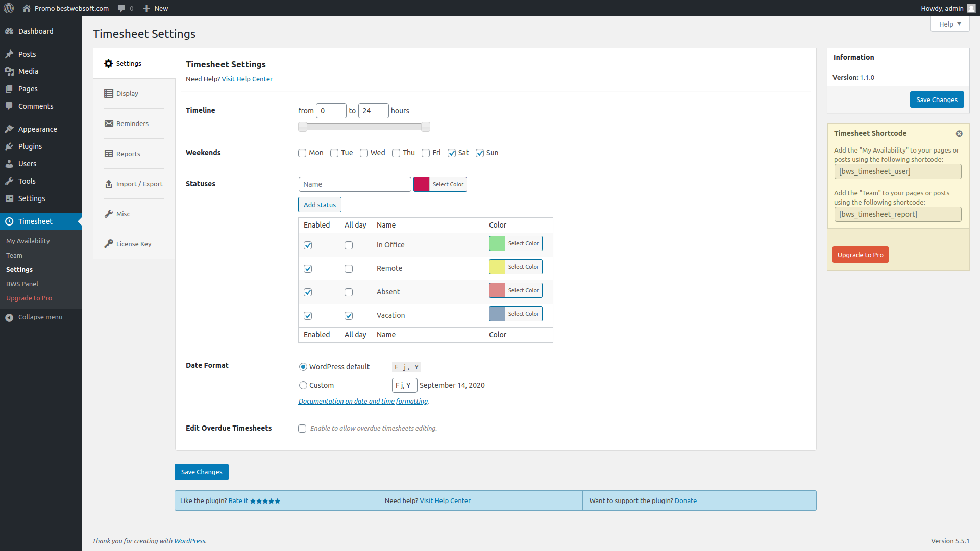Open date and time formatting documentation link
Screen dimensions: 980x551
click(x=363, y=401)
